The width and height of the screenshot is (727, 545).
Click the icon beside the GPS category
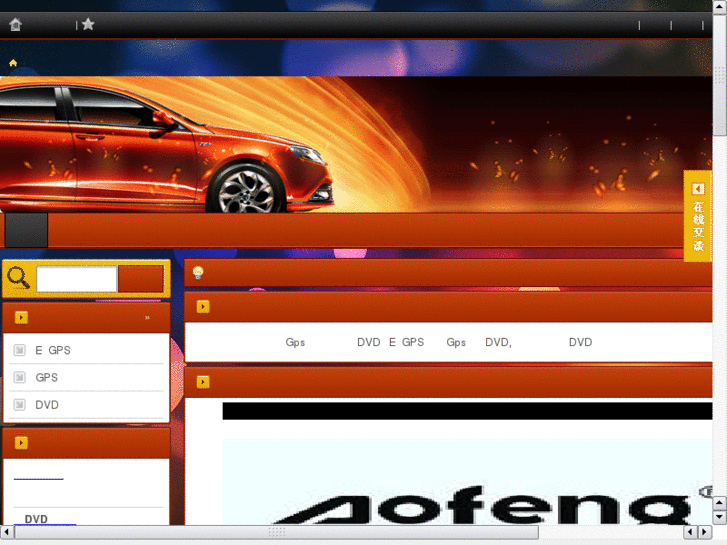click(x=19, y=377)
